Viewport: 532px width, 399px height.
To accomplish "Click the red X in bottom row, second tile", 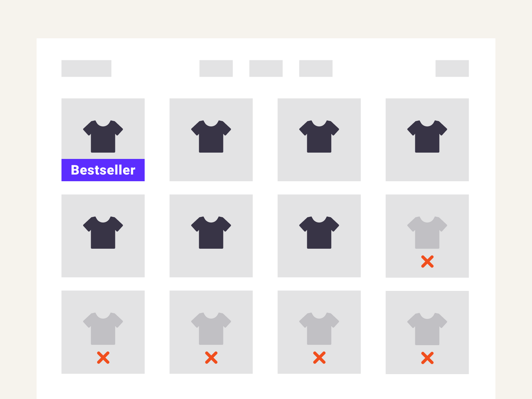I will (211, 358).
